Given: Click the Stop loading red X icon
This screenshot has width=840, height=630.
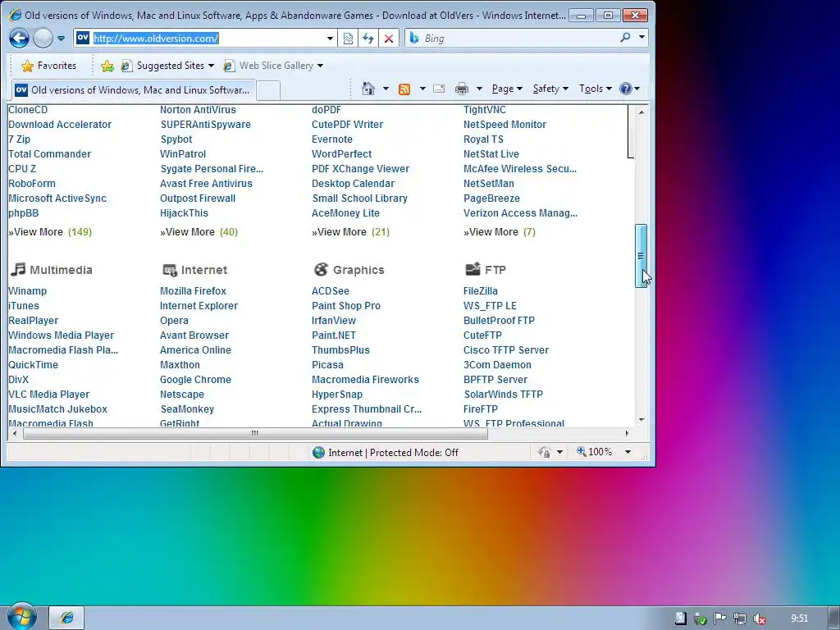Looking at the screenshot, I should 389,39.
